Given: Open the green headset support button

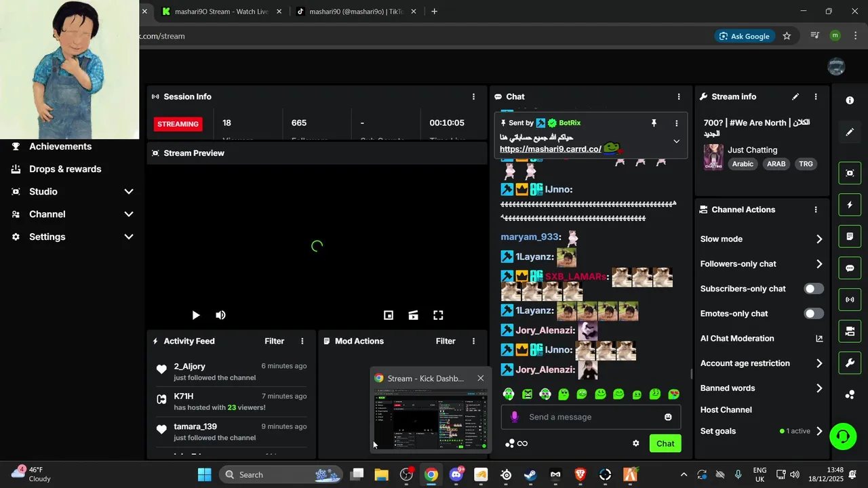Looking at the screenshot, I should (843, 436).
